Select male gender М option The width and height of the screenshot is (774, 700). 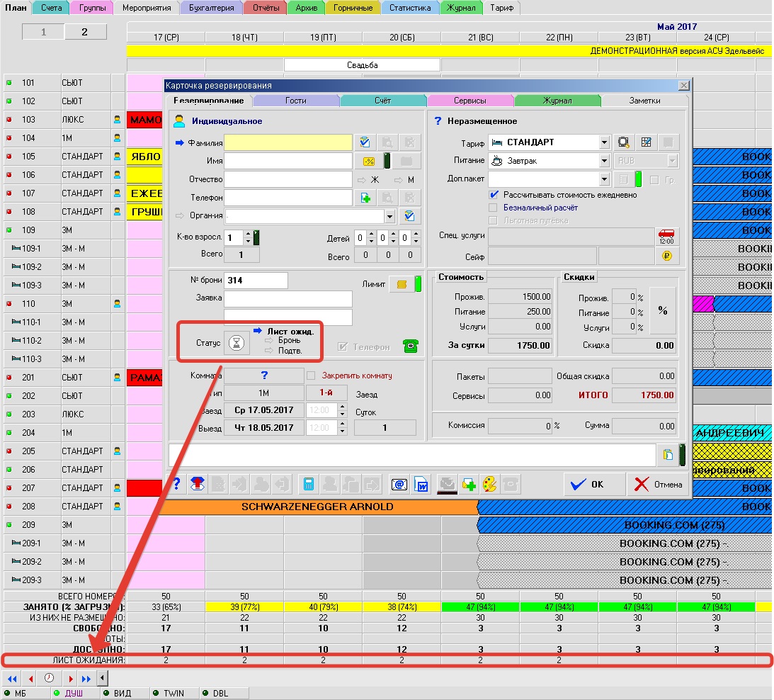click(x=404, y=180)
